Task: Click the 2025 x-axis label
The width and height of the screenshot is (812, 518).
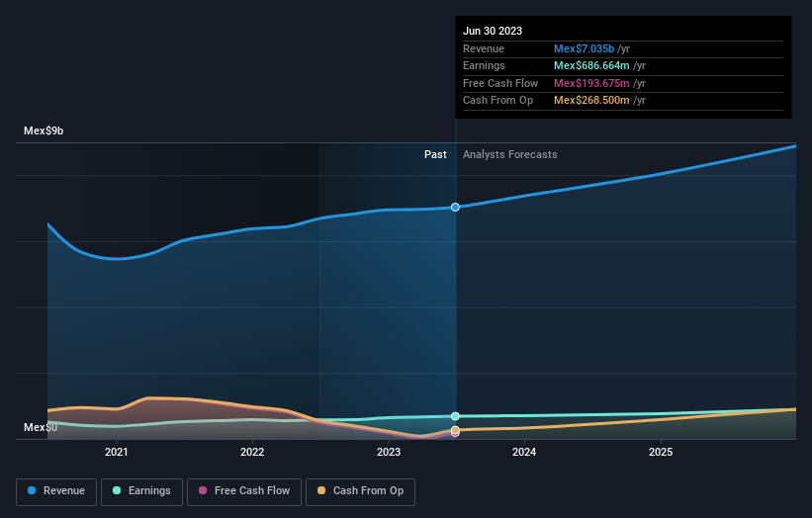Action: pyautogui.click(x=661, y=452)
